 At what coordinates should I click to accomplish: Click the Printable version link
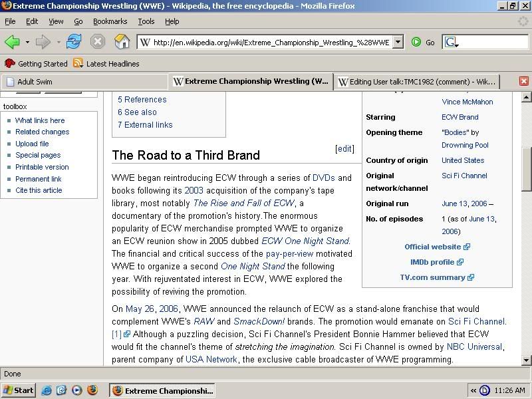click(x=42, y=167)
